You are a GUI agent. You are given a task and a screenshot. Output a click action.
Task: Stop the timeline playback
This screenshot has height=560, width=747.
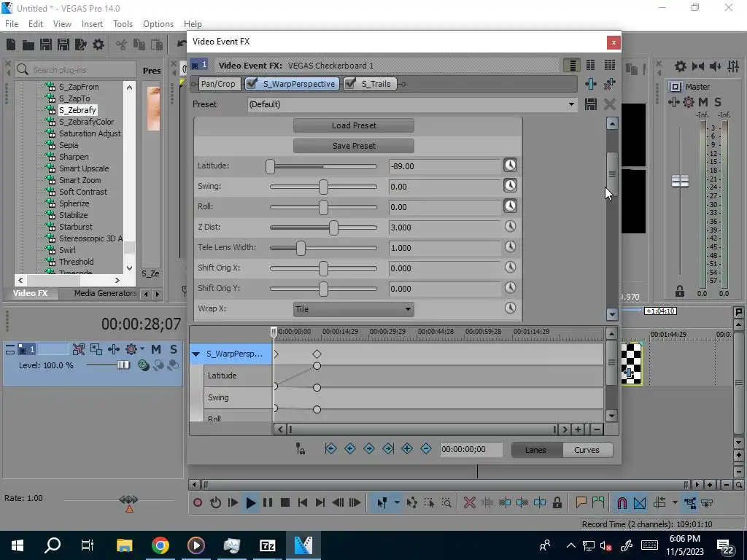[x=285, y=502]
